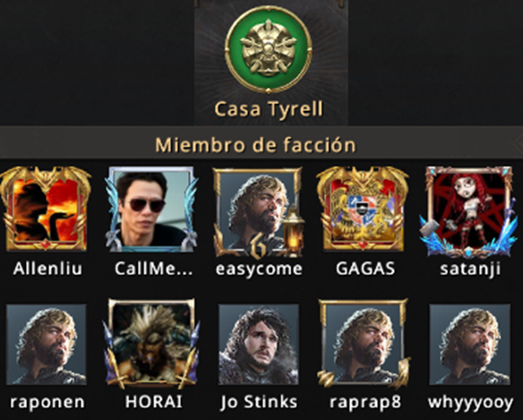523x420 pixels.
Task: Click the Jo Stinks name label
Action: tap(259, 402)
